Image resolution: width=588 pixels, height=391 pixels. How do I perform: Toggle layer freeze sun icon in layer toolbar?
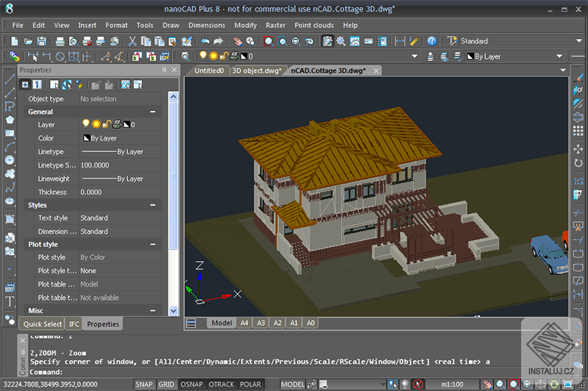pyautogui.click(x=213, y=56)
